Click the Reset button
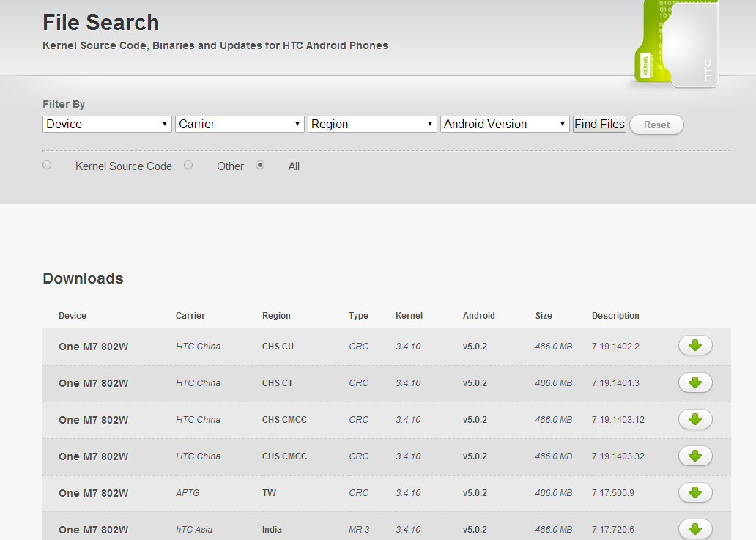 (x=656, y=125)
